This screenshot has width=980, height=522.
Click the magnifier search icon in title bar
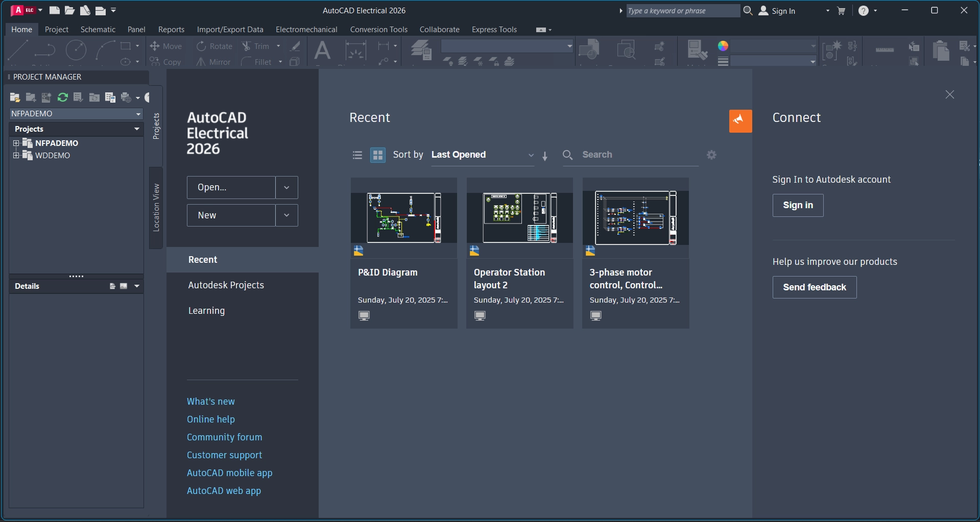(x=748, y=11)
